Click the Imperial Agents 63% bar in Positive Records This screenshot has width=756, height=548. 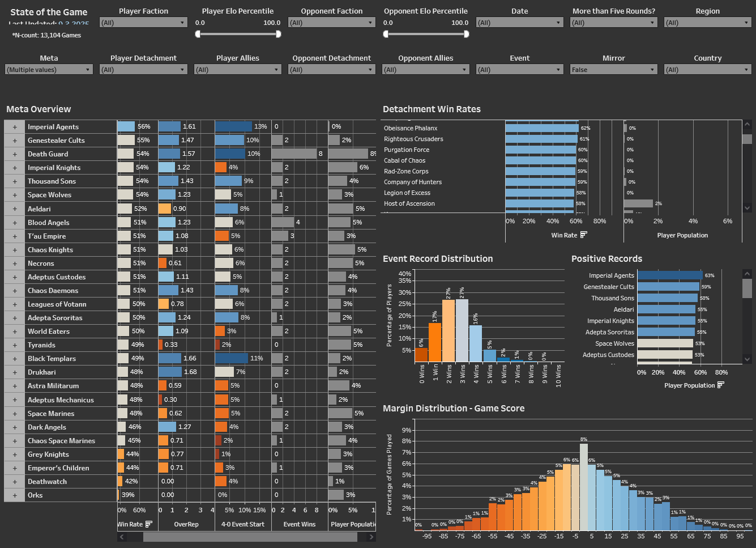pos(670,275)
